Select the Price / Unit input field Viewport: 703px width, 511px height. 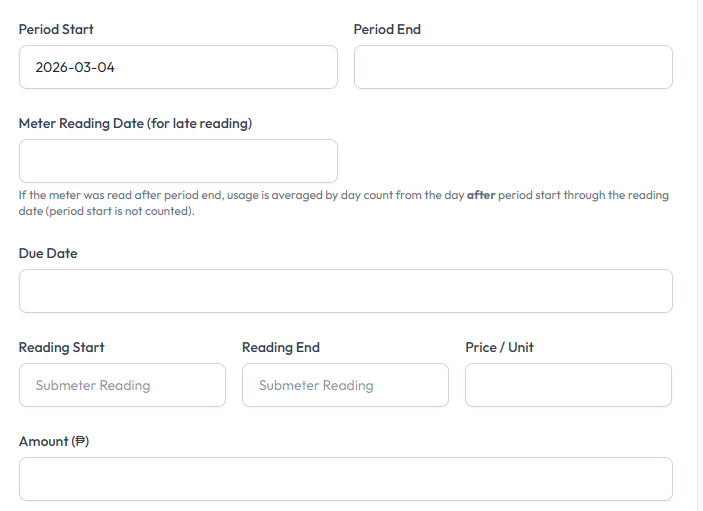[x=568, y=385]
